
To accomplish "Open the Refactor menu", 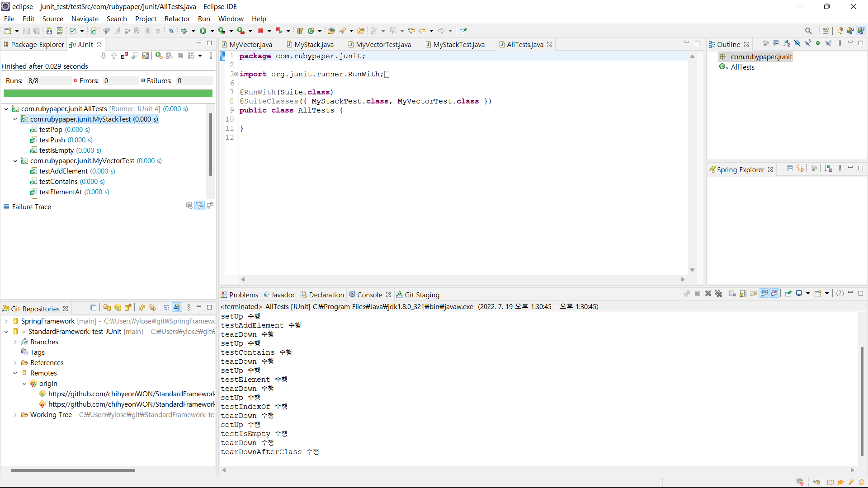I will coord(177,19).
